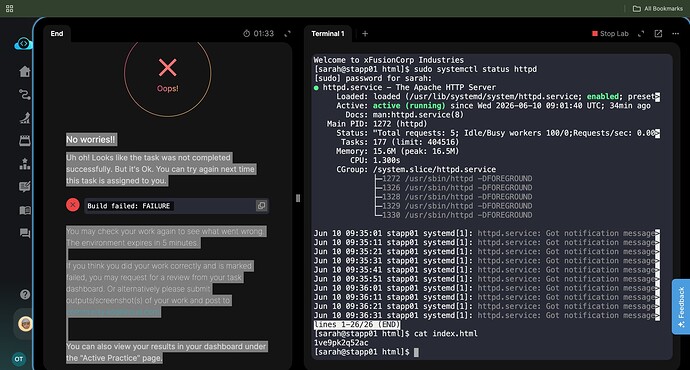Click the red failure X badge

[x=73, y=205]
